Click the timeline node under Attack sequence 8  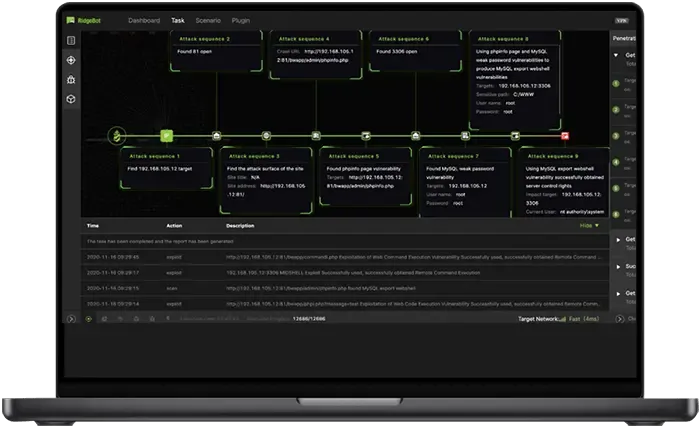click(515, 136)
